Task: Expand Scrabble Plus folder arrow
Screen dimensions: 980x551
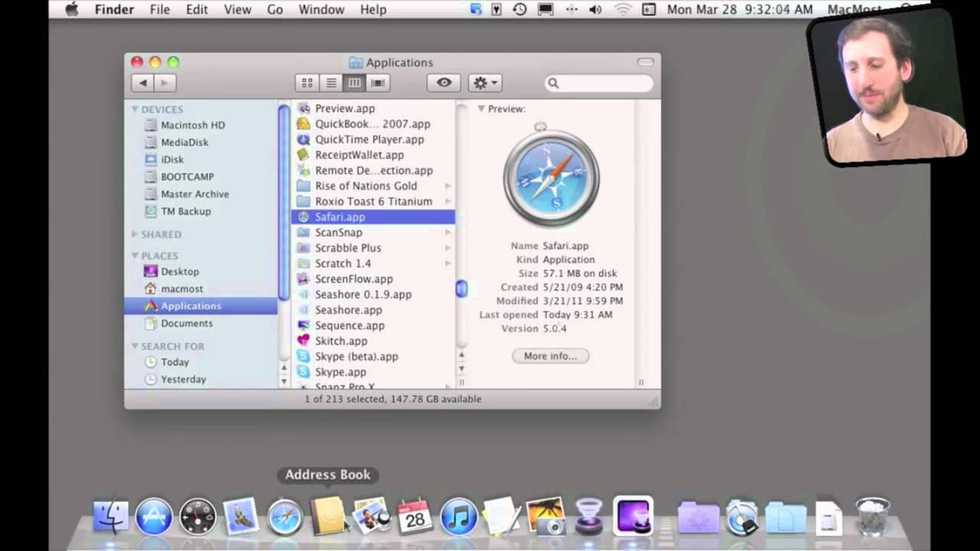Action: (x=448, y=248)
